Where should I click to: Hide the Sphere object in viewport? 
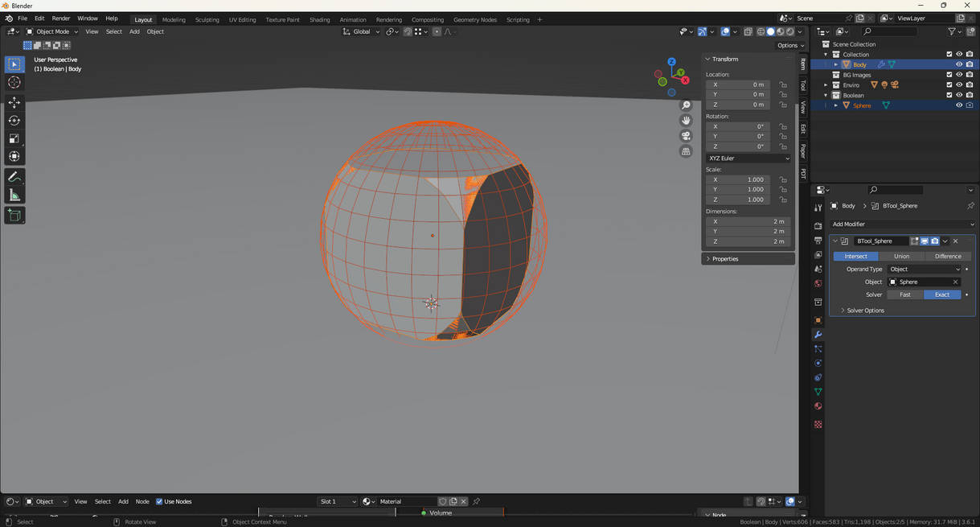coord(958,105)
